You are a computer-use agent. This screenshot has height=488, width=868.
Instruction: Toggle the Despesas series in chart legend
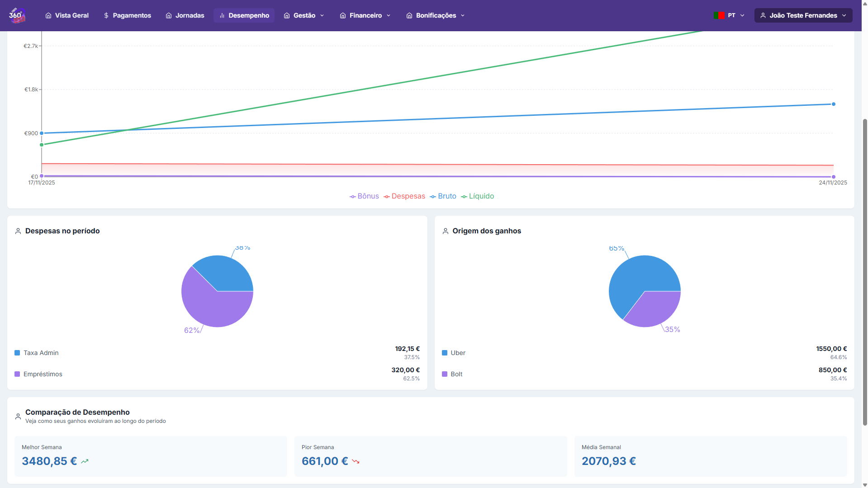tap(404, 196)
